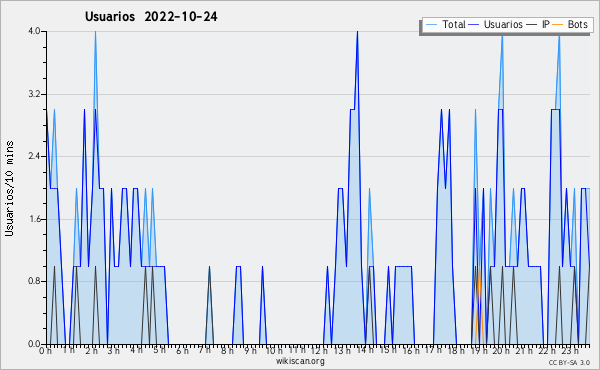Click the '10 h' x-axis label

tap(274, 350)
